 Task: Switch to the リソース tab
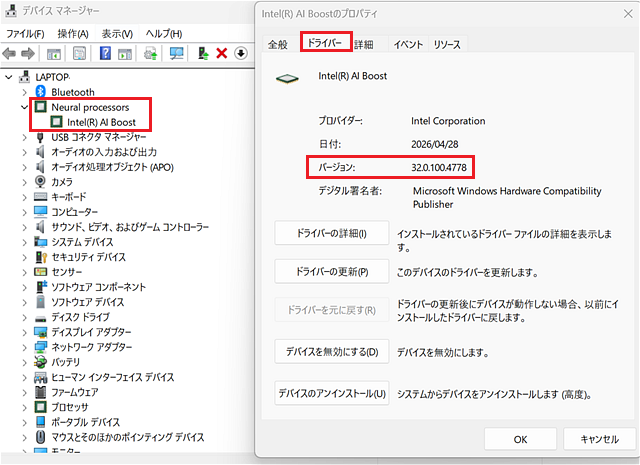point(447,44)
